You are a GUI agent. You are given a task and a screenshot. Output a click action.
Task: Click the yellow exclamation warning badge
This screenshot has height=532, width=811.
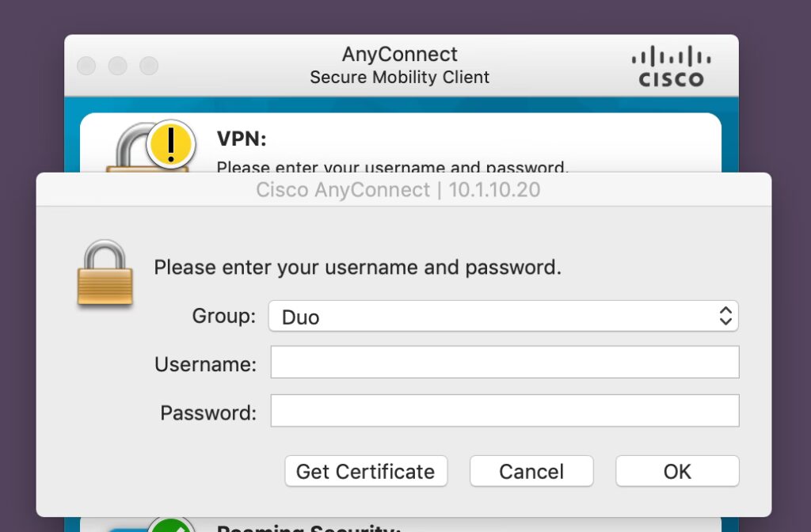[171, 143]
